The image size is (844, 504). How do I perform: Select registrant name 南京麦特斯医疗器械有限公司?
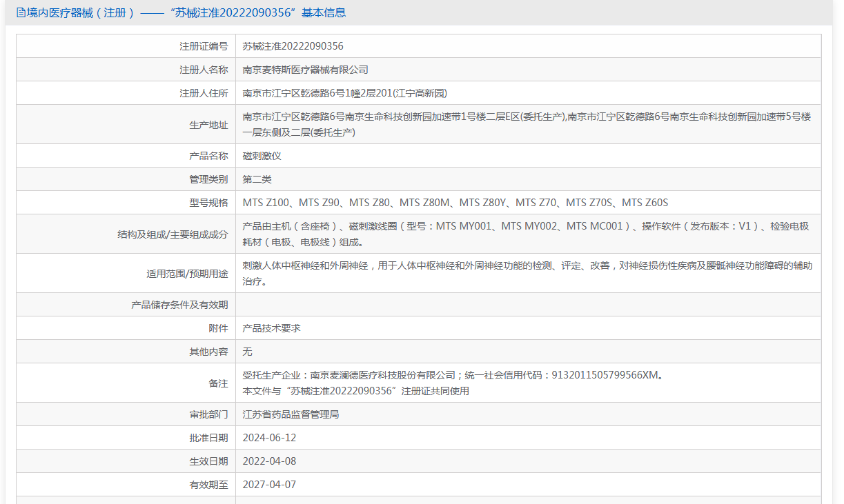coord(306,70)
